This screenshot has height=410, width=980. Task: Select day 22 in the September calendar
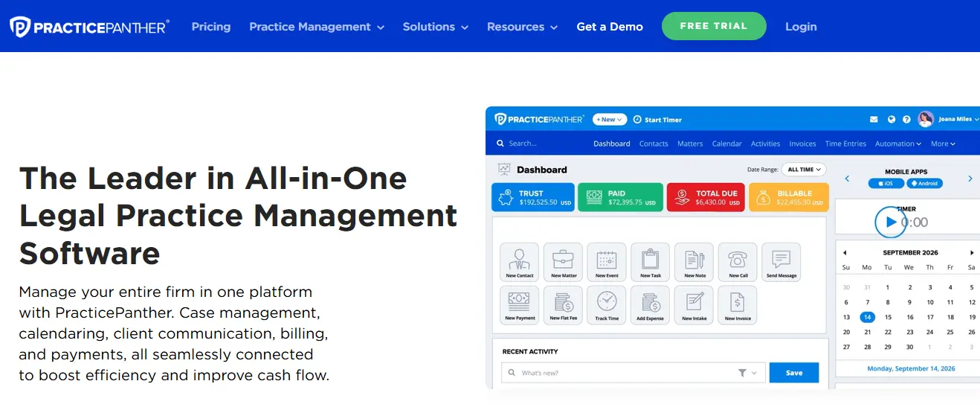pos(889,332)
